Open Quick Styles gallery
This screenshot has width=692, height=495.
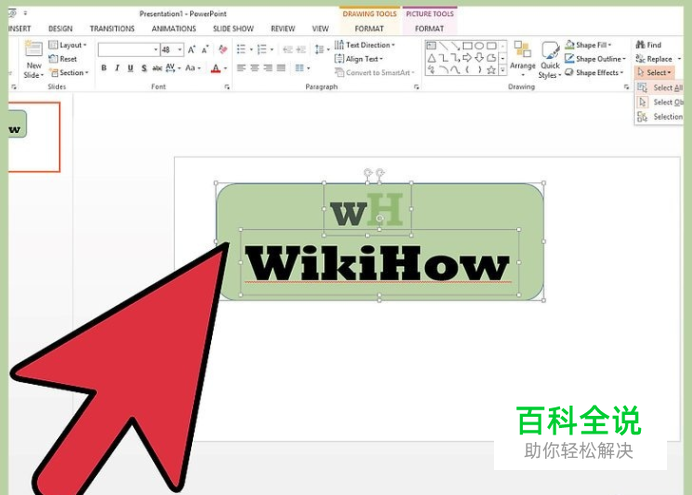click(550, 60)
